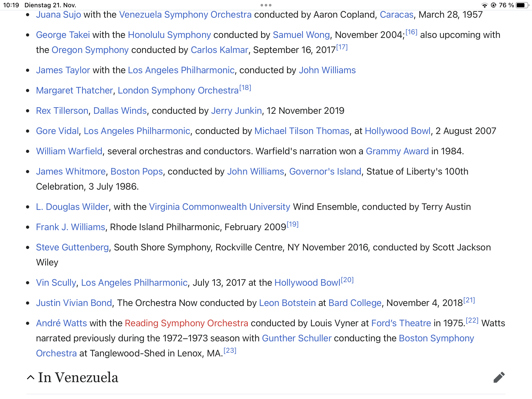Open Los Angeles Philharmonic link in James Taylor row
This screenshot has height=399, width=532.
181,70
